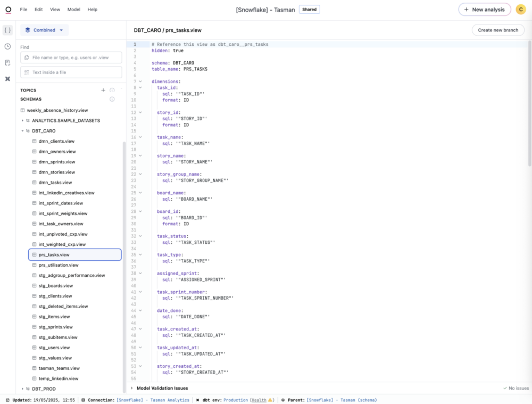
Task: Click the validation checklist sidebar icon
Action: pos(7,63)
